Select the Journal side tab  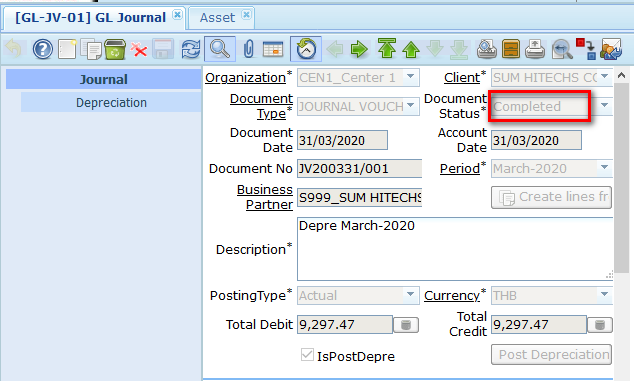(104, 79)
